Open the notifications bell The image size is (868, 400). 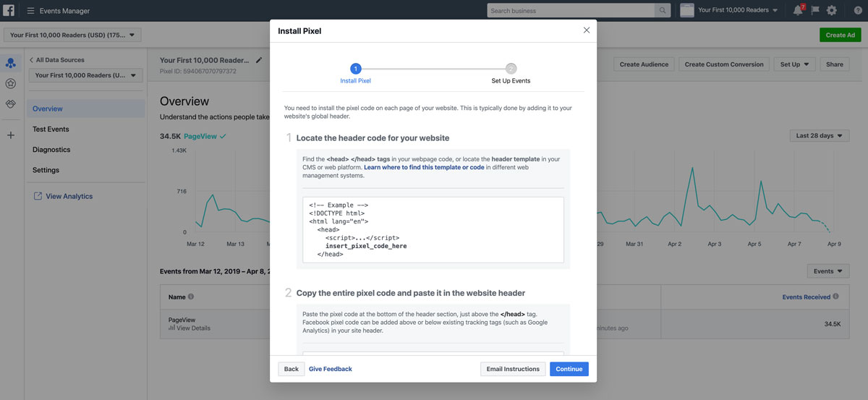pyautogui.click(x=798, y=10)
